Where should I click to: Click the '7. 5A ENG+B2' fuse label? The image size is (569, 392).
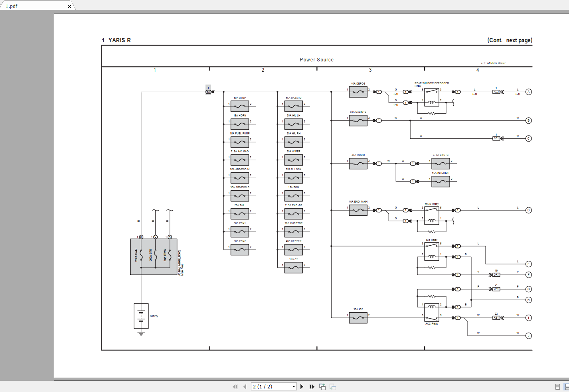[x=294, y=205]
